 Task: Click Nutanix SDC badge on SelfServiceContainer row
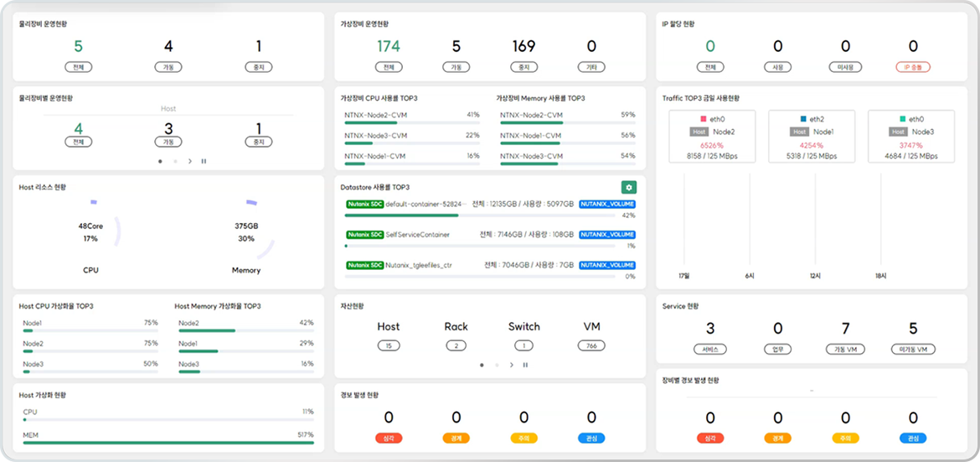point(364,234)
